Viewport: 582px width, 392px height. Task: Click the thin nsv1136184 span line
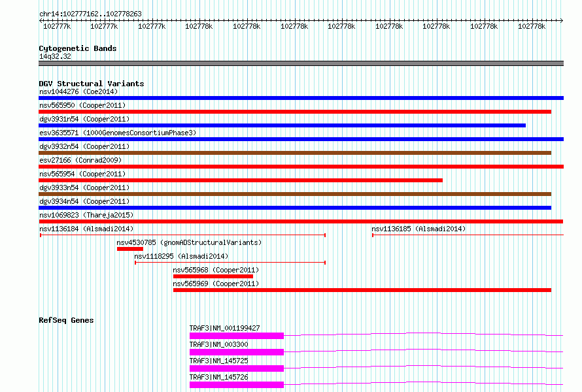pyautogui.click(x=183, y=235)
